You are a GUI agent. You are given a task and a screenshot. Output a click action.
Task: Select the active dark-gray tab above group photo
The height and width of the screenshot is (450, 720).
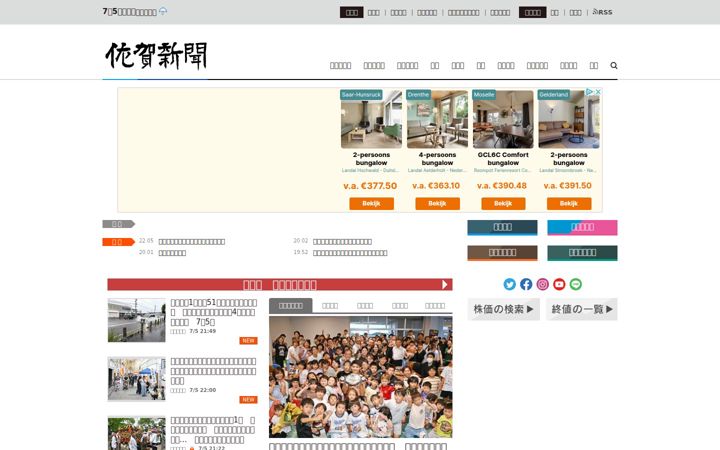pos(291,306)
